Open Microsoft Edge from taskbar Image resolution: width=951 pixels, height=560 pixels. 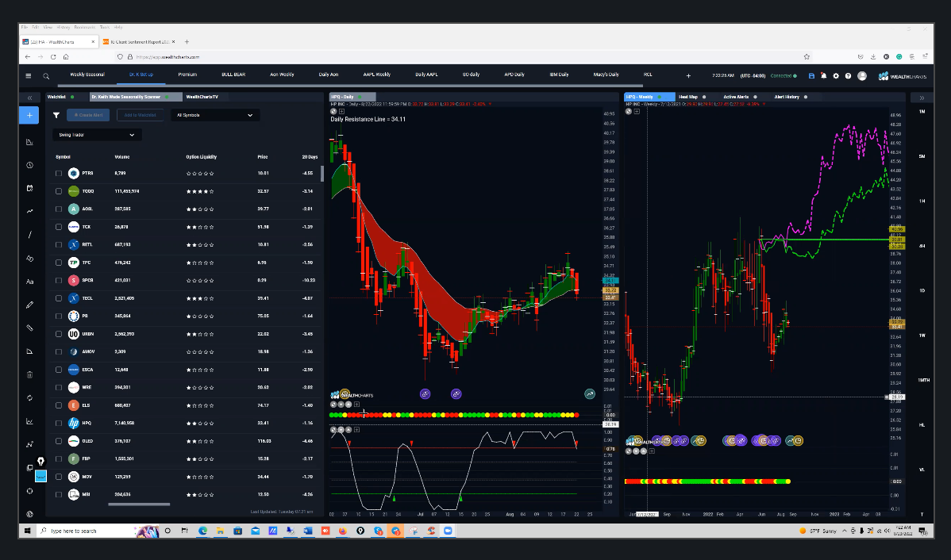click(202, 531)
